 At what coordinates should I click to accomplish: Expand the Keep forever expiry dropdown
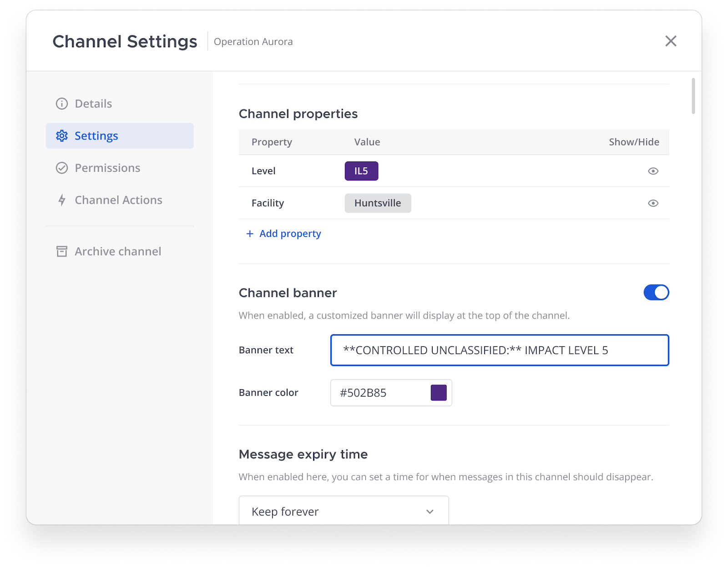click(344, 512)
